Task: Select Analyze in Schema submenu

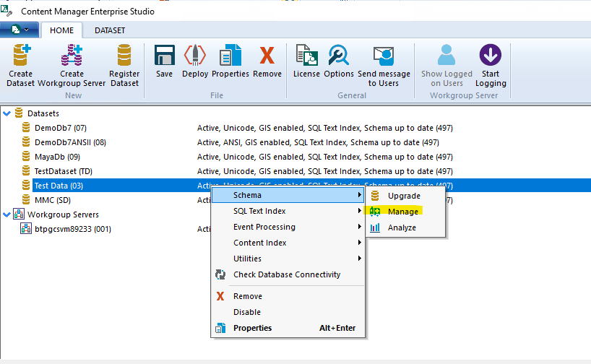Action: tap(405, 227)
